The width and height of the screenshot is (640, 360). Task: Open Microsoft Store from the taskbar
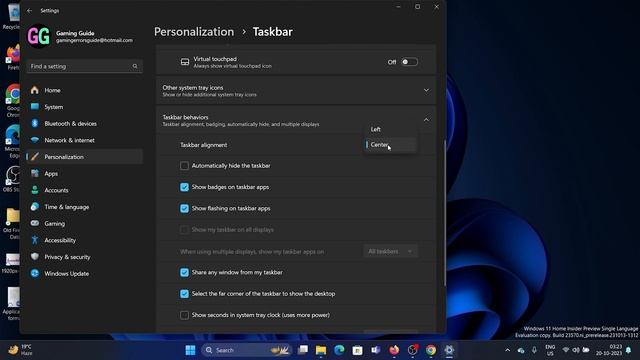click(357, 350)
